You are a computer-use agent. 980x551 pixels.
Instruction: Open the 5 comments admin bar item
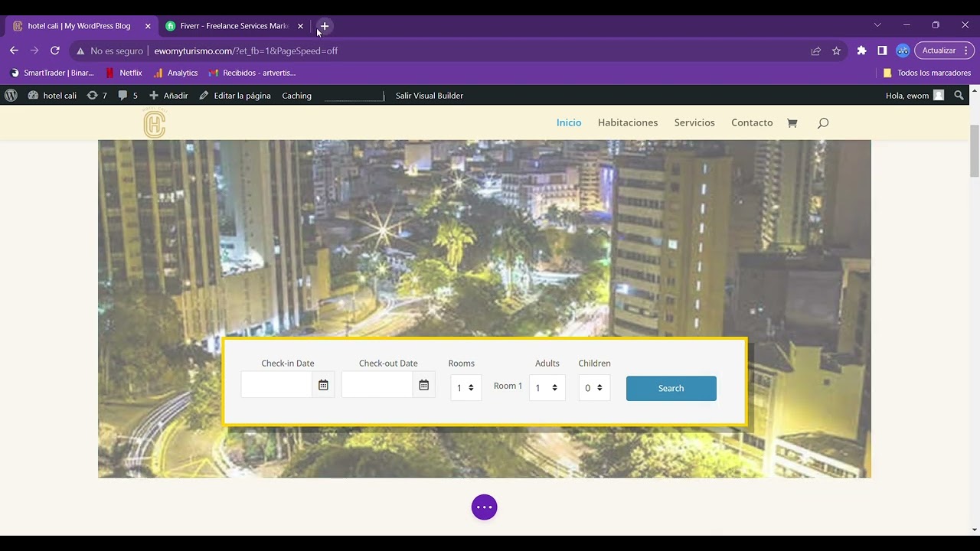click(128, 96)
